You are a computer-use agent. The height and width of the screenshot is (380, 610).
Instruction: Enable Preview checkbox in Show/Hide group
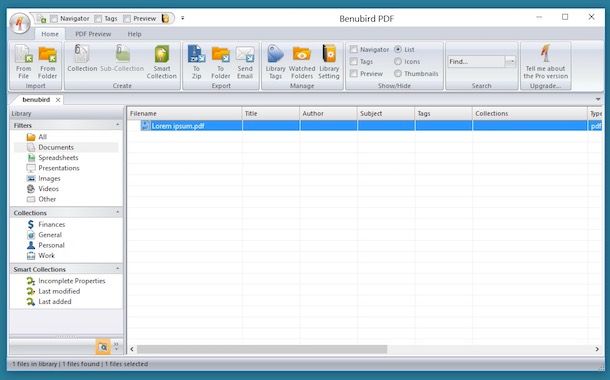[x=354, y=74]
